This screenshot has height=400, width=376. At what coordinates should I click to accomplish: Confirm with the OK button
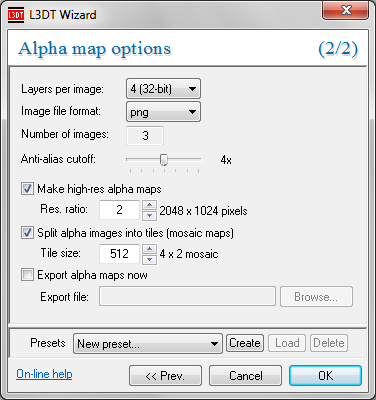point(325,376)
